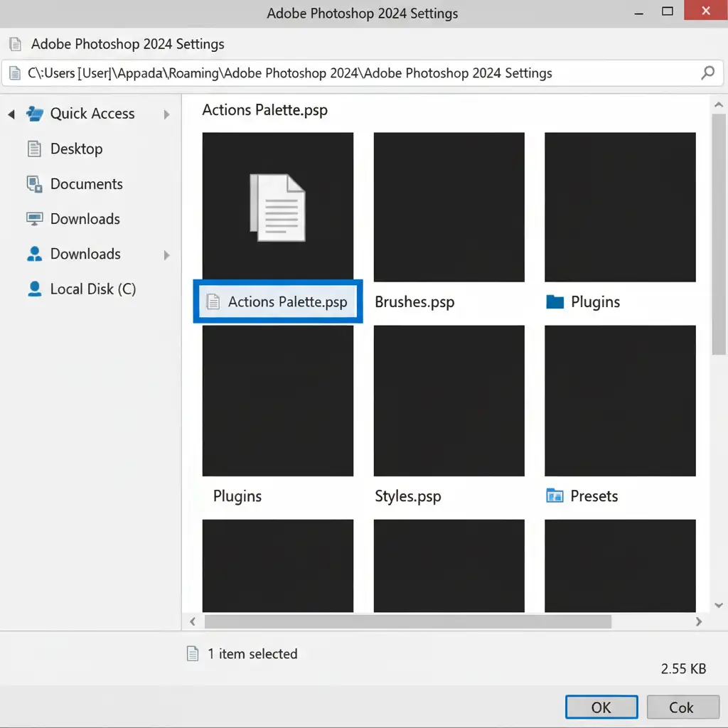Click the Local Disk (C) icon
The width and height of the screenshot is (728, 728).
(x=34, y=289)
